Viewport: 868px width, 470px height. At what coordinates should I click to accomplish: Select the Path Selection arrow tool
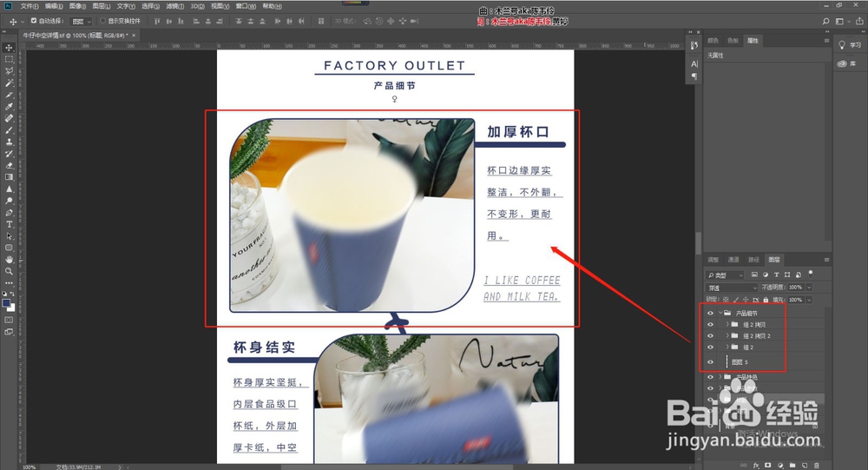(10, 236)
